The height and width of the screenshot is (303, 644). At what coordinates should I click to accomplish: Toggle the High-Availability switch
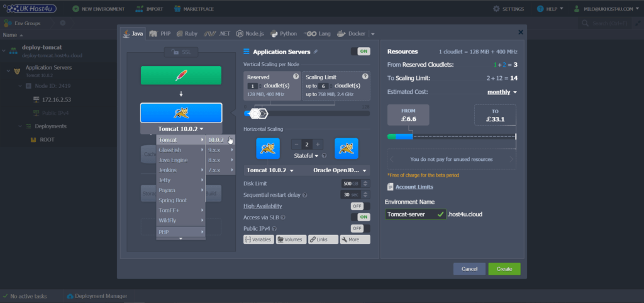point(360,206)
